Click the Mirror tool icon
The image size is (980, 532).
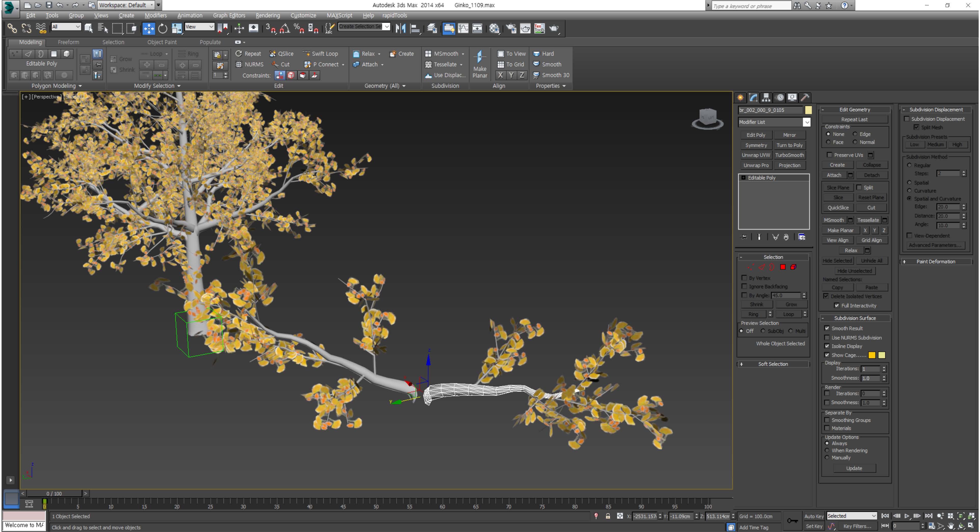tap(400, 28)
